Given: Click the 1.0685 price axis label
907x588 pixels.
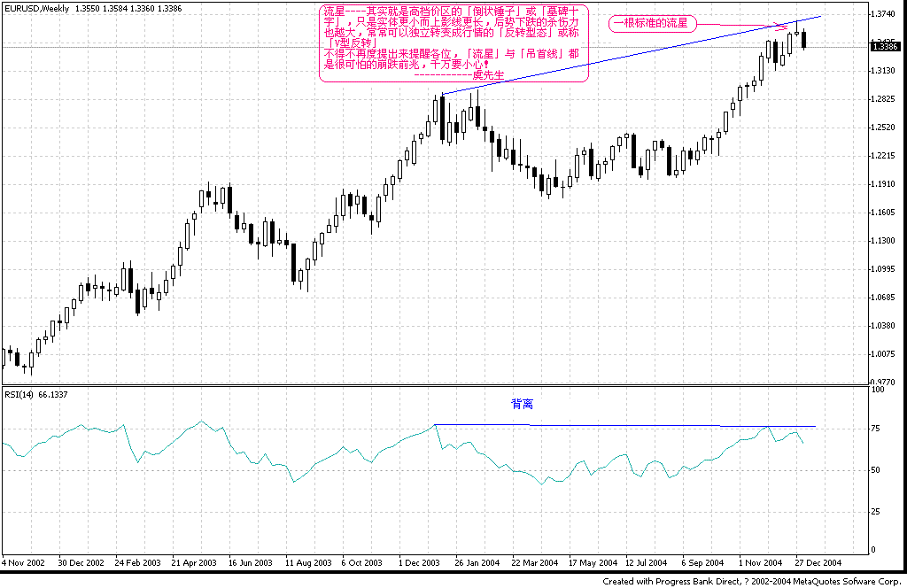Looking at the screenshot, I should click(x=885, y=298).
